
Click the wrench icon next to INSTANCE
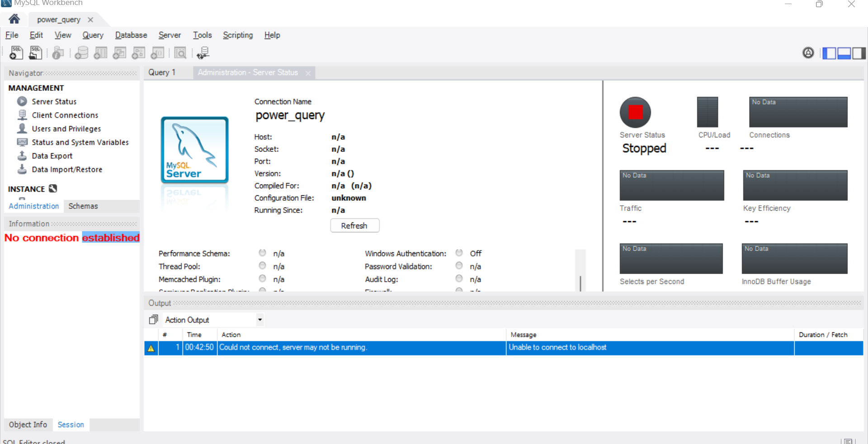(x=53, y=189)
